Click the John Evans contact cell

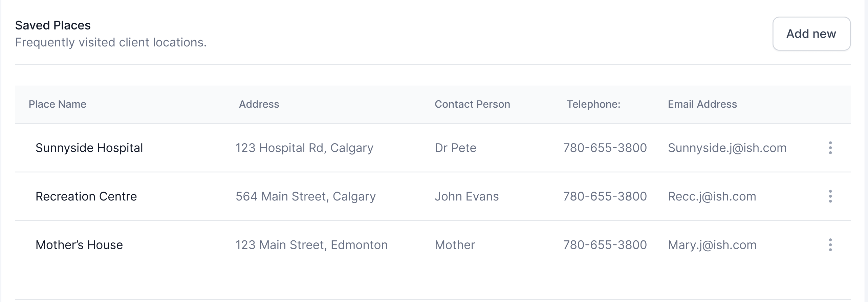466,196
